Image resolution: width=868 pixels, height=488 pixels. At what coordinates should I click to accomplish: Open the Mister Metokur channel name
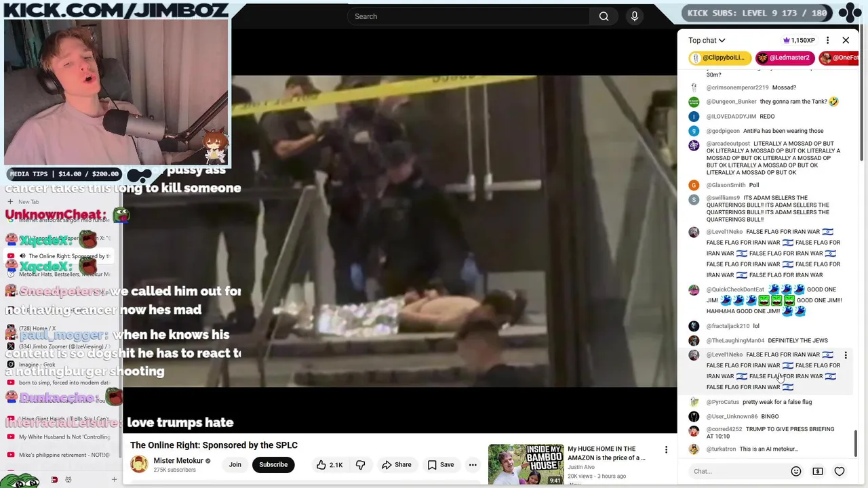(x=178, y=461)
